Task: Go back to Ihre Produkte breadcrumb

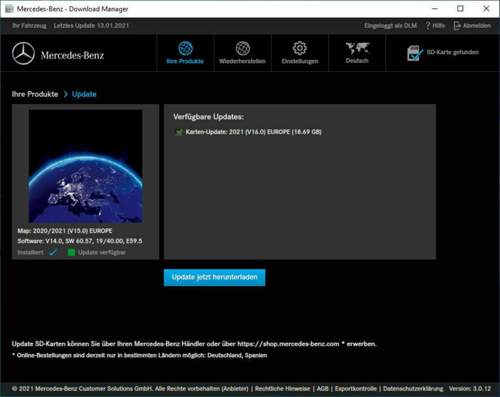Action: click(x=35, y=94)
